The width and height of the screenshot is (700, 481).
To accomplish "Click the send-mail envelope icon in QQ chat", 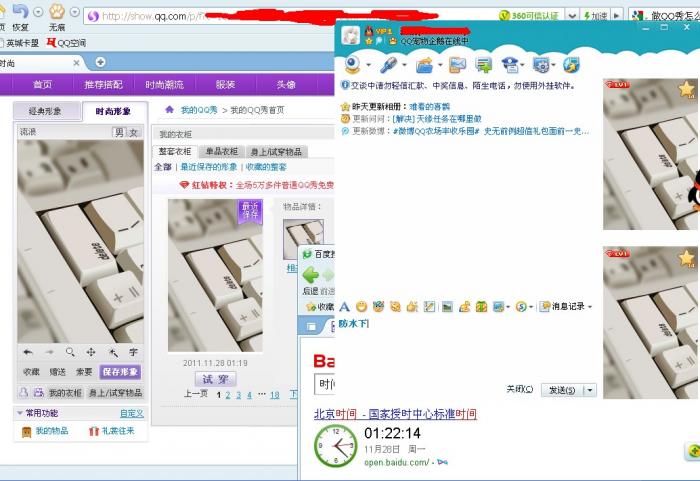I will coord(458,65).
